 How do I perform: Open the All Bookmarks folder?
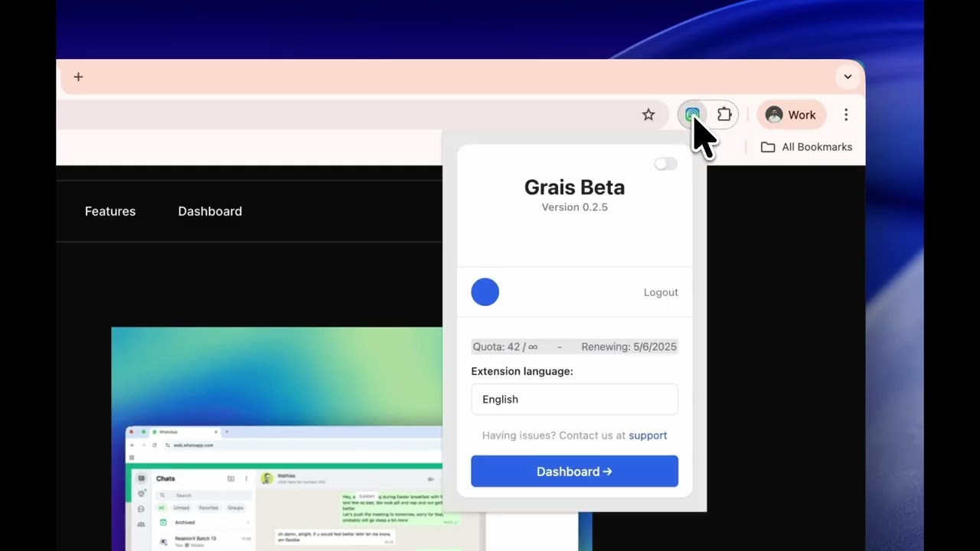[806, 147]
